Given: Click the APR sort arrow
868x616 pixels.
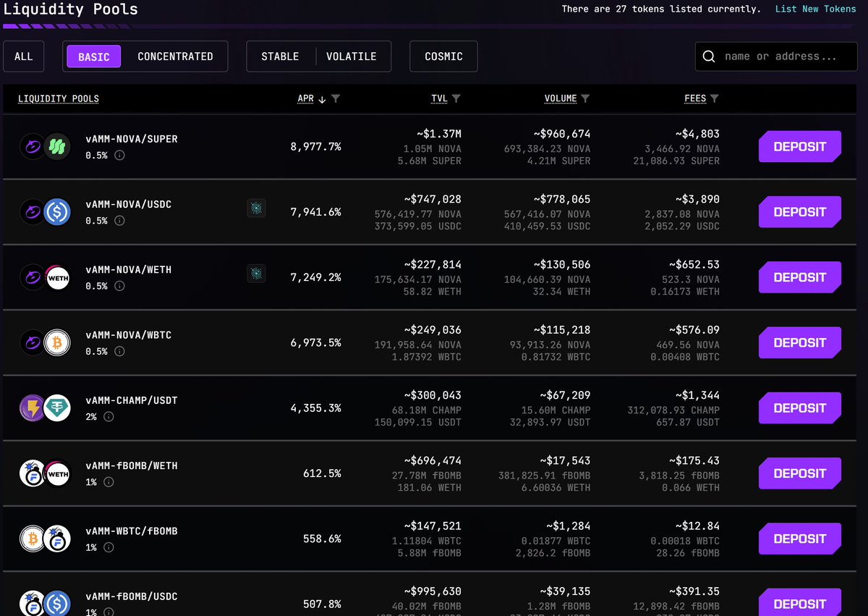Looking at the screenshot, I should click(322, 99).
